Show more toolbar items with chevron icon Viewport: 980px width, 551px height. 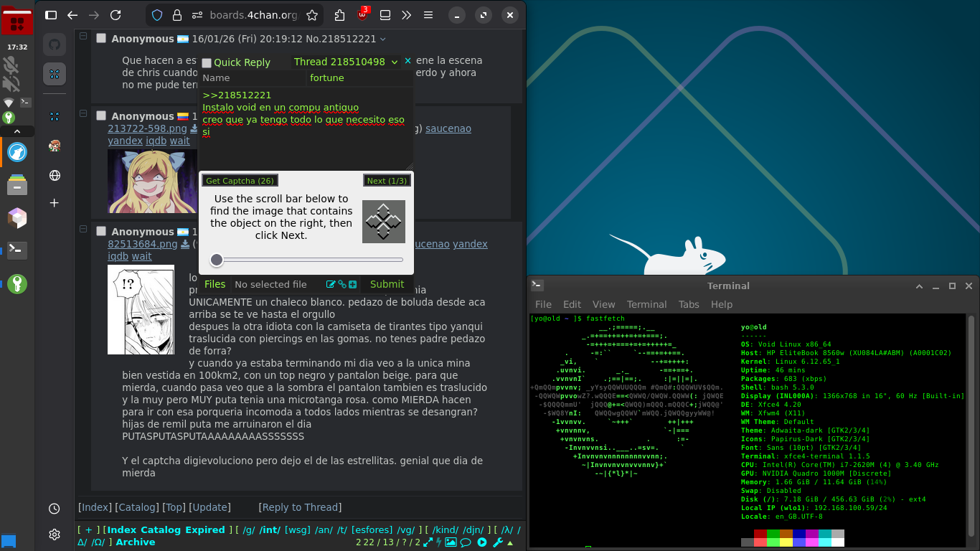(406, 15)
